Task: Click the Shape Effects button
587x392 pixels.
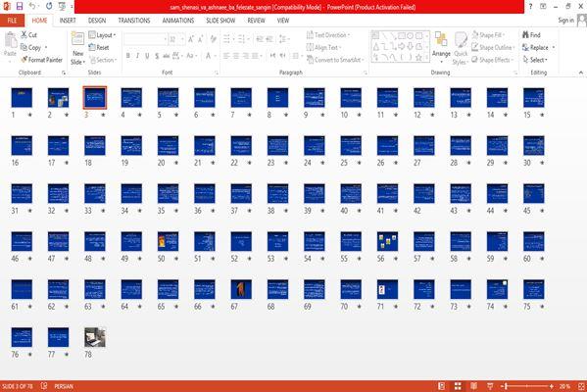Action: point(492,60)
